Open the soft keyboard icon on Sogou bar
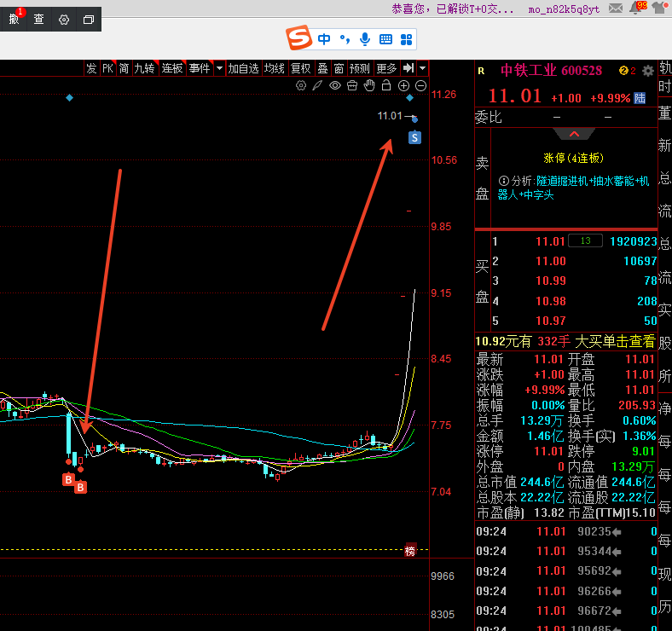 click(x=385, y=39)
